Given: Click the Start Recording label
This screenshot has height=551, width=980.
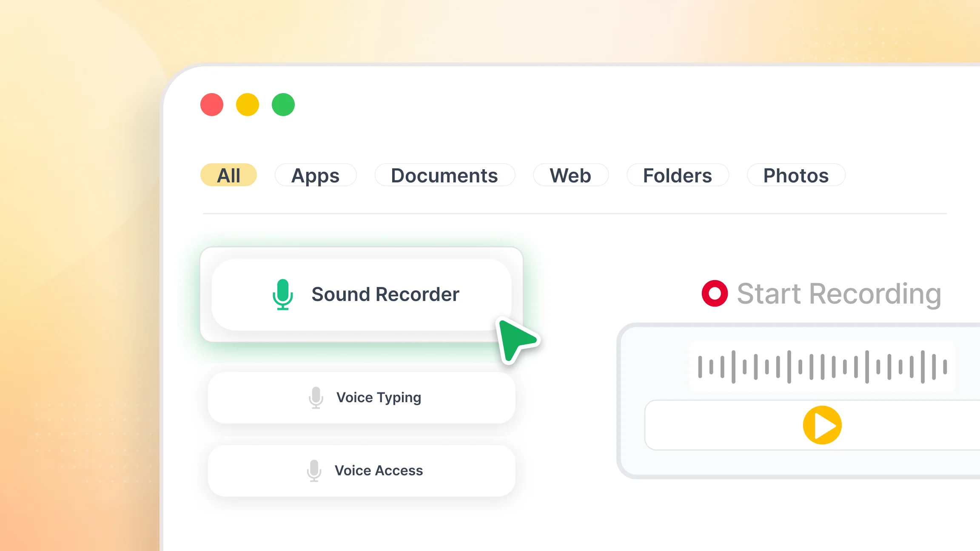Looking at the screenshot, I should (839, 294).
